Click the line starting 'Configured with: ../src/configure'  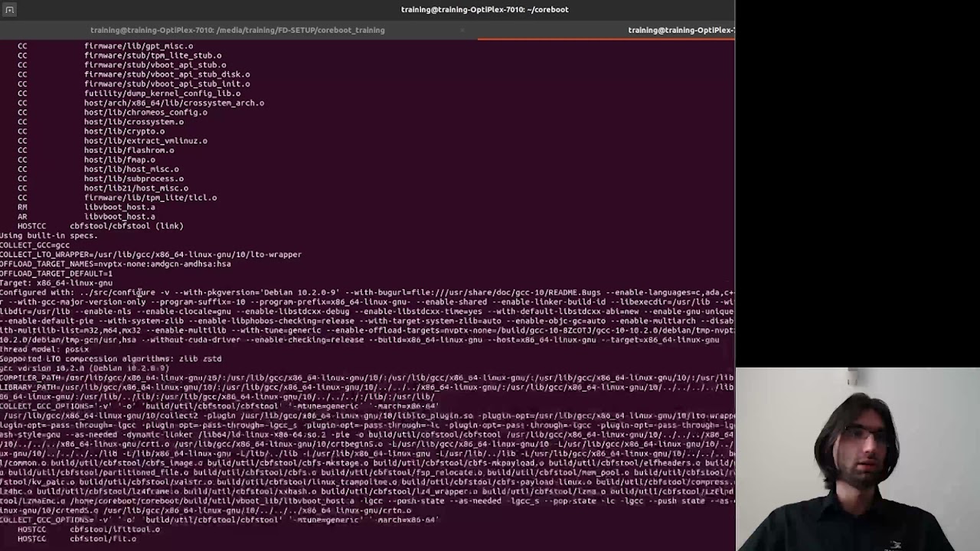[x=367, y=292]
